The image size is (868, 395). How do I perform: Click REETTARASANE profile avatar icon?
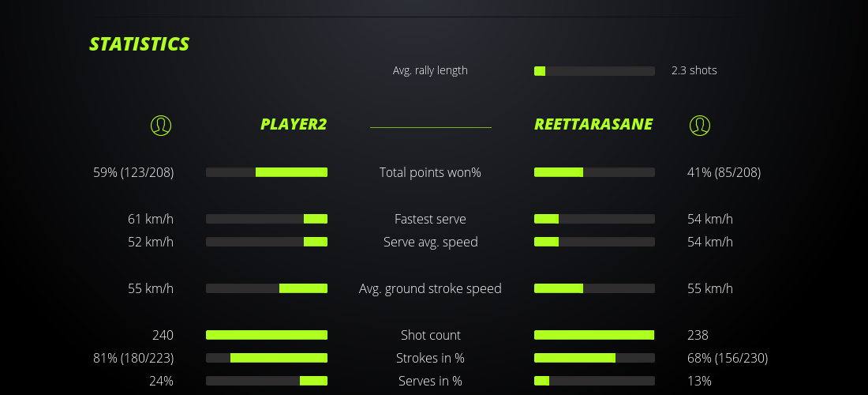pyautogui.click(x=699, y=125)
